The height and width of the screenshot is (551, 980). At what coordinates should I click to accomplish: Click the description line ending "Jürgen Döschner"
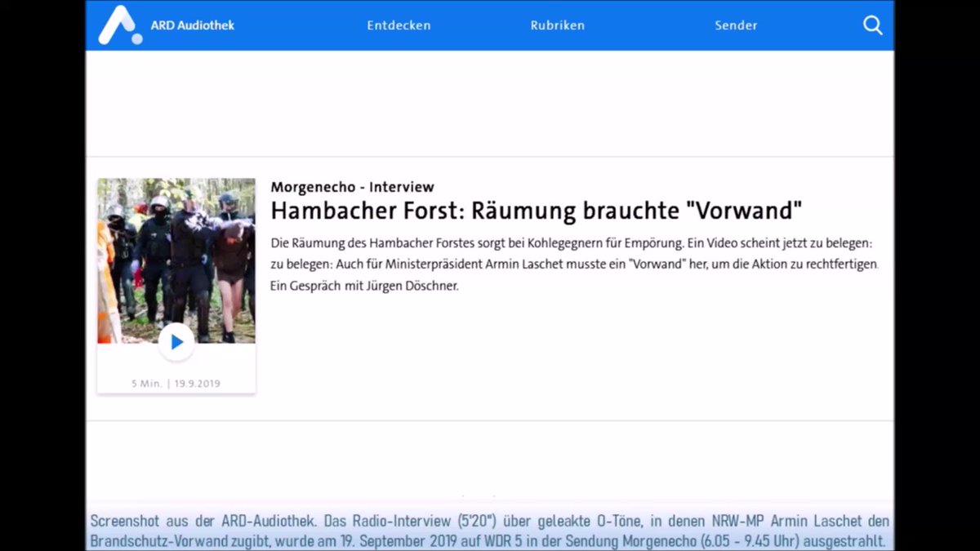coord(365,287)
